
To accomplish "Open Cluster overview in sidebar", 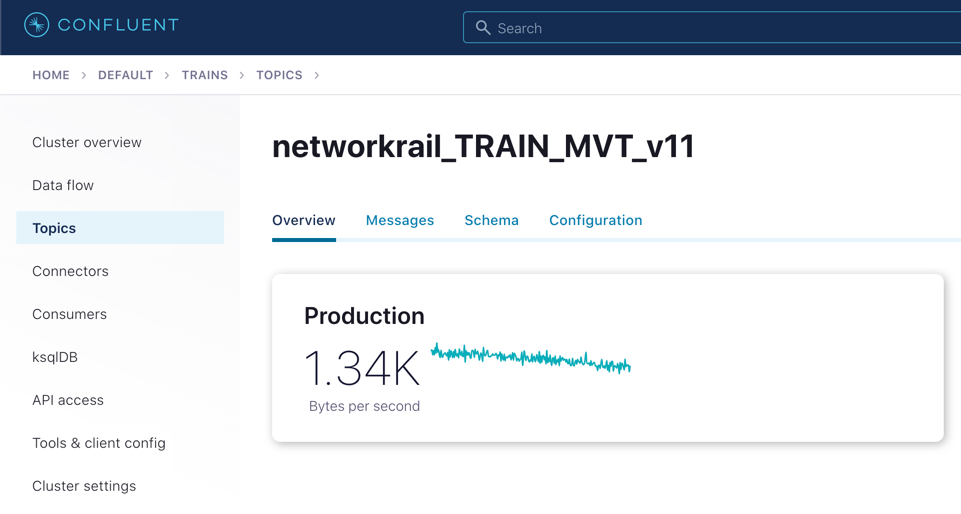I will point(87,142).
